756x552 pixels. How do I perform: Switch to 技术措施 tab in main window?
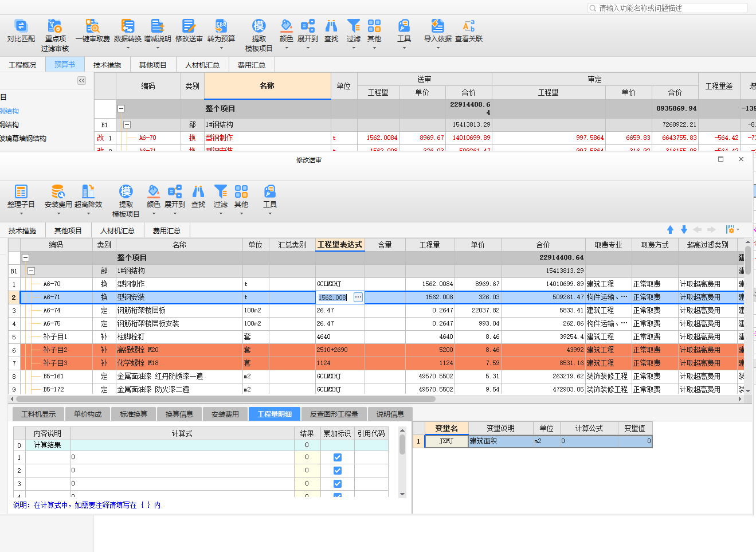click(107, 65)
